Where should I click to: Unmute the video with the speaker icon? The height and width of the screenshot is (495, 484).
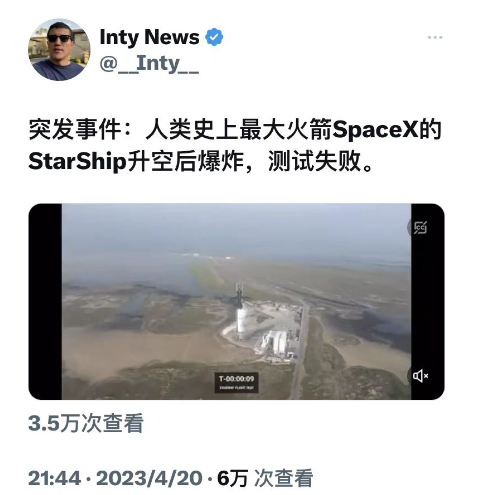pos(420,376)
